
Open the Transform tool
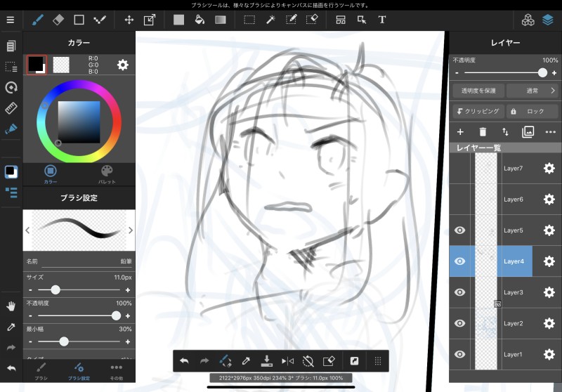coord(150,20)
